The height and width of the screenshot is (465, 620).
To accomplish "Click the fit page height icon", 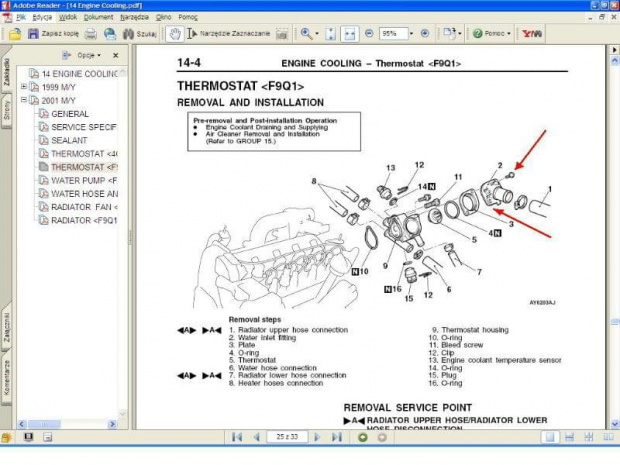I will [331, 34].
